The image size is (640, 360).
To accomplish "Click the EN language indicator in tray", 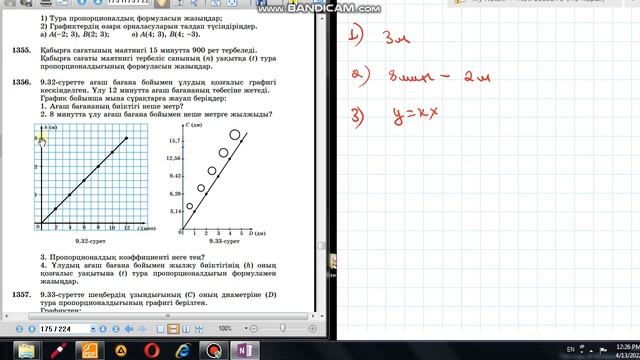I will coord(571,349).
